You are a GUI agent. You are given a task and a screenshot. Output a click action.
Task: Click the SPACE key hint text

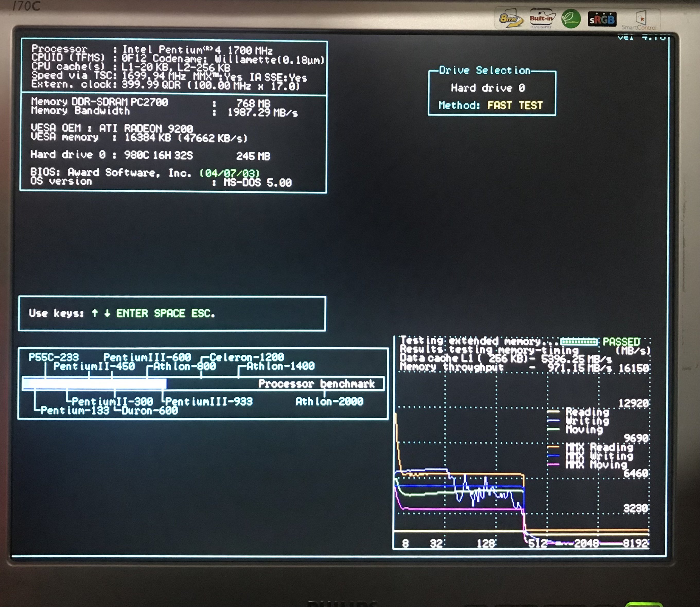click(x=169, y=313)
